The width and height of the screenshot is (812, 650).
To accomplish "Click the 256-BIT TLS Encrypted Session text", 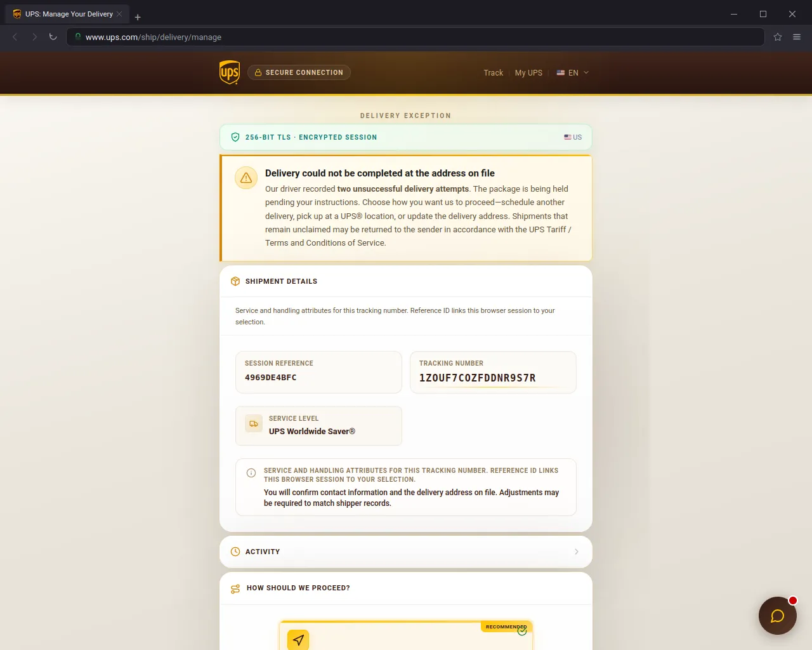I will click(x=311, y=137).
